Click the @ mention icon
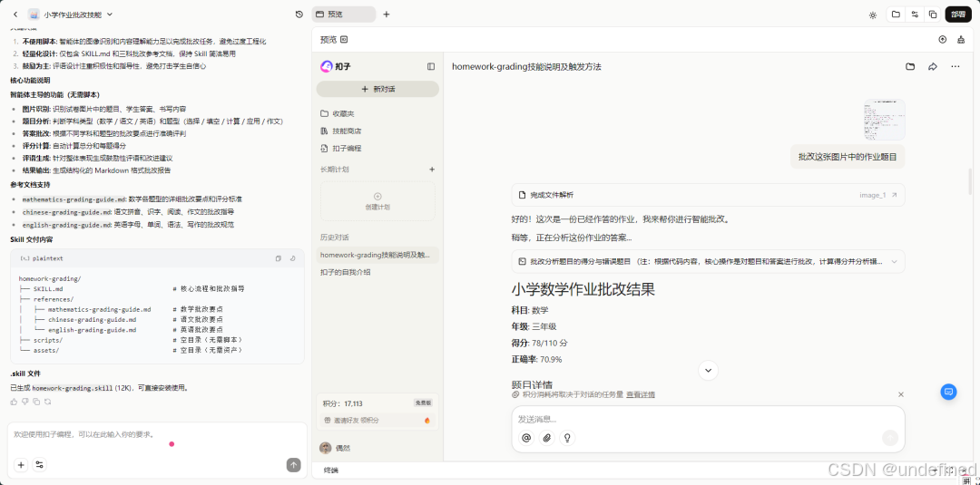The image size is (980, 485). (527, 438)
